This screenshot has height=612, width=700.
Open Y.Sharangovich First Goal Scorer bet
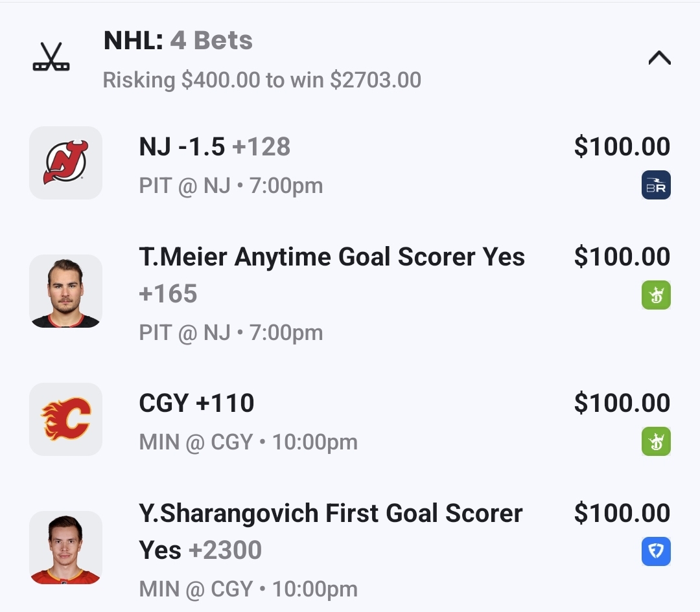coord(331,514)
